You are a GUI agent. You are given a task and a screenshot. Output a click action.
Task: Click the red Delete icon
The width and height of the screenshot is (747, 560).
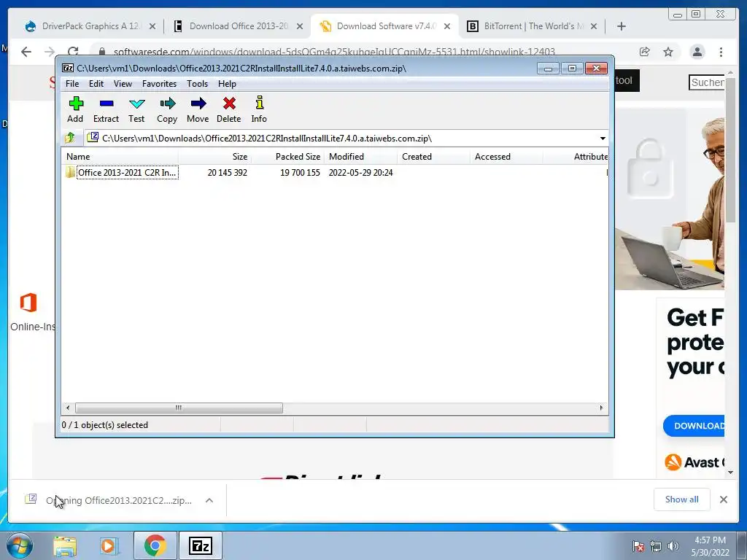point(228,109)
